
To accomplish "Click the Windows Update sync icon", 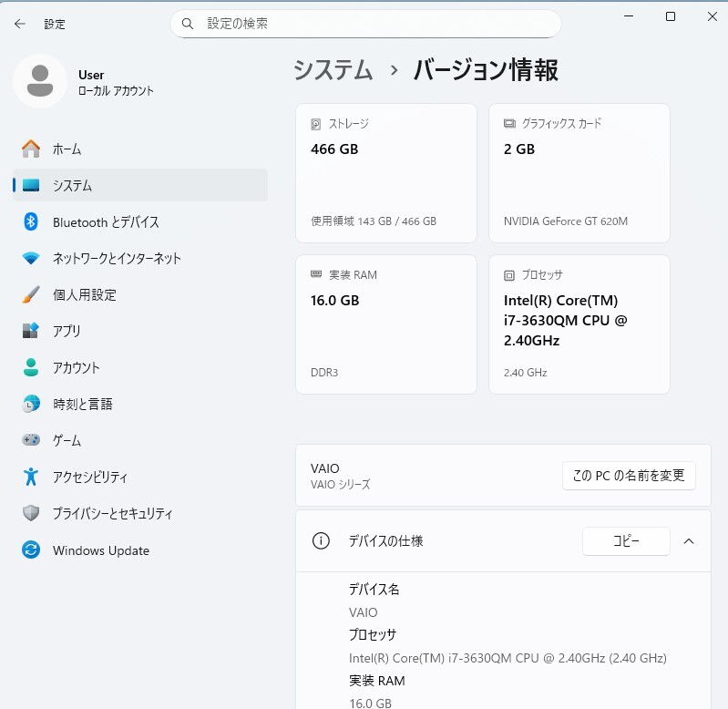I will 31,550.
